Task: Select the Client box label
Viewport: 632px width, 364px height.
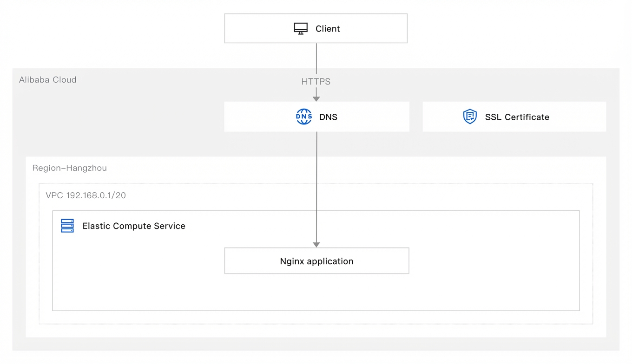Action: pos(328,29)
